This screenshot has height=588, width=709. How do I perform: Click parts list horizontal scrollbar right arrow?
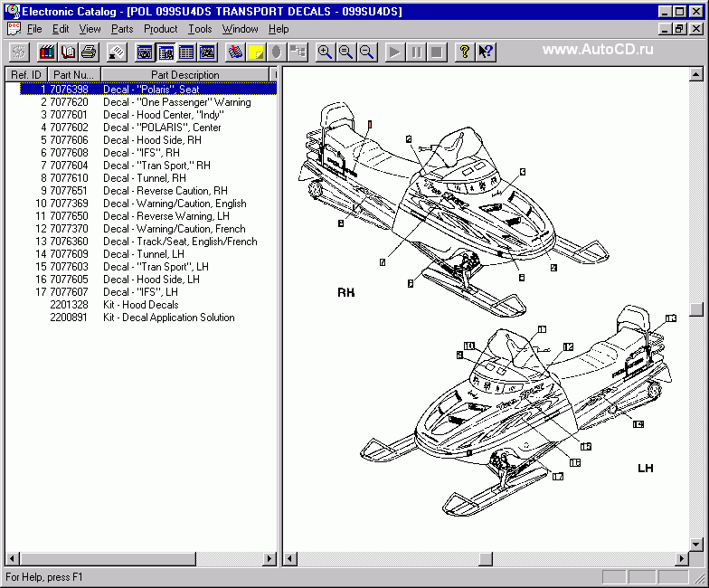click(x=269, y=559)
